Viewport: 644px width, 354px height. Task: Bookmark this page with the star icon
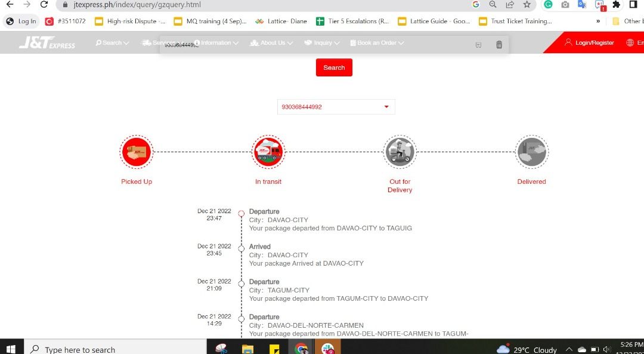[x=527, y=5]
